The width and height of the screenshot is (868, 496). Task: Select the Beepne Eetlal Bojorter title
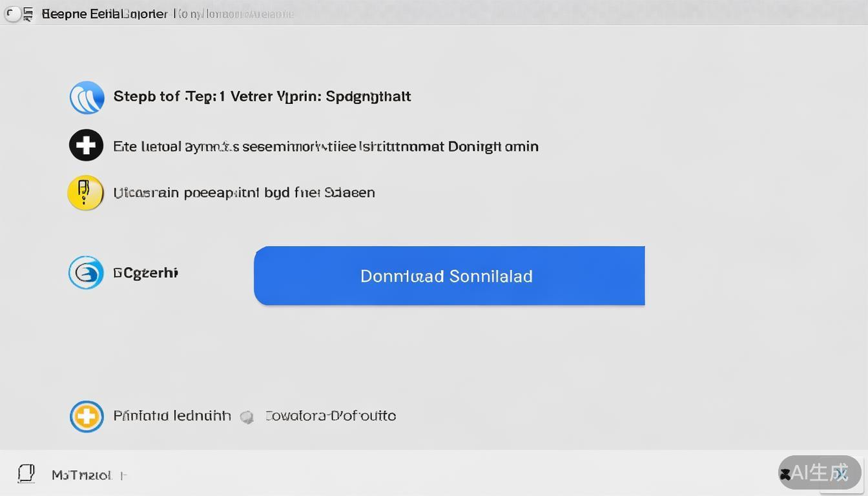(x=105, y=14)
